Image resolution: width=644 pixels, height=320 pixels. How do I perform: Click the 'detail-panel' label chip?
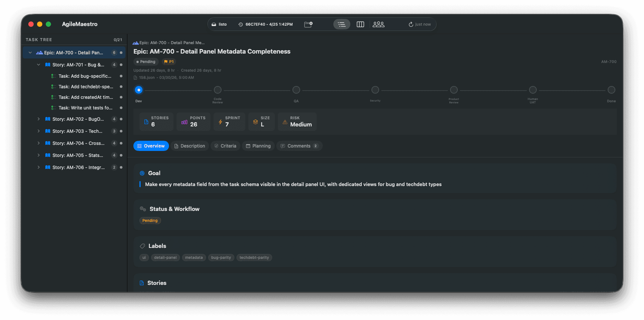[166, 258]
